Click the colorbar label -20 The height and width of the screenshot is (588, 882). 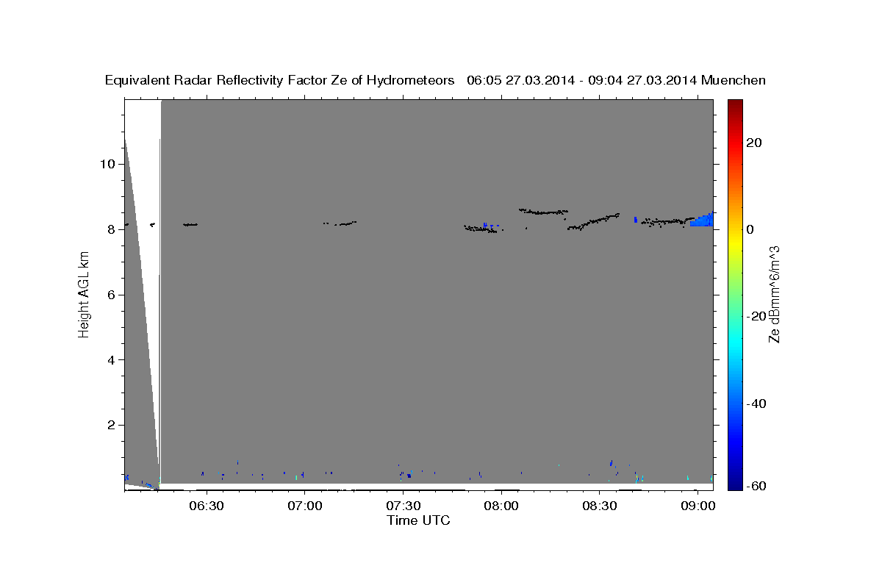click(x=756, y=316)
